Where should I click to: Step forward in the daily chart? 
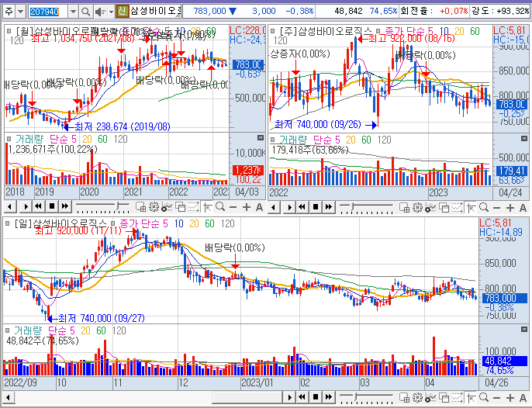[x=289, y=397]
